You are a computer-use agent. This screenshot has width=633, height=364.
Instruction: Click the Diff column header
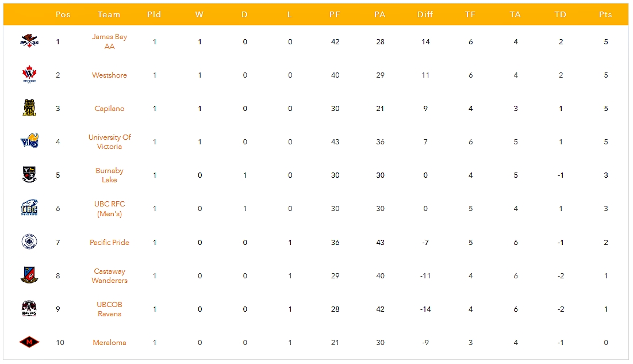tap(425, 14)
